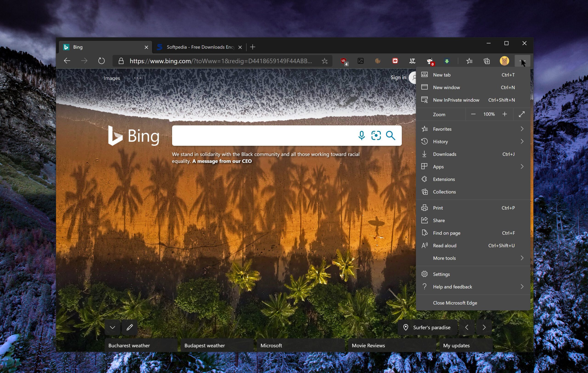Image resolution: width=588 pixels, height=373 pixels.
Task: Open Downloads from the menu
Action: coord(473,154)
